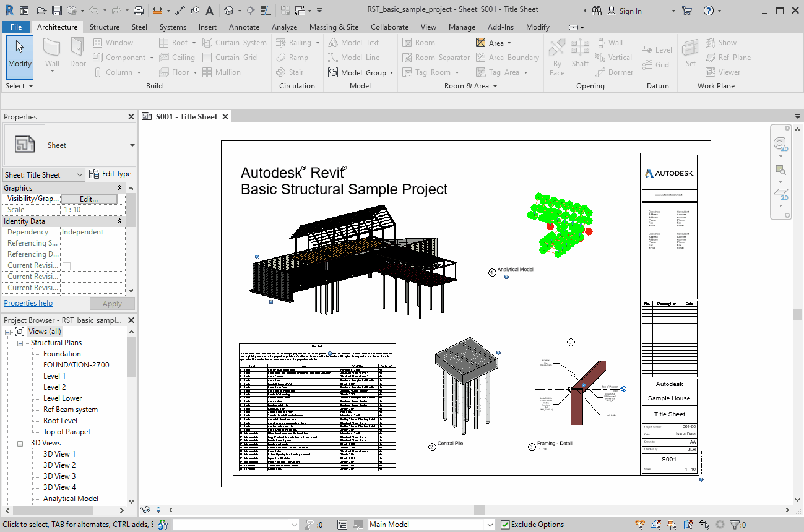Viewport: 804px width, 532px height.
Task: Click the Window tool in Build panel
Action: pyautogui.click(x=113, y=43)
